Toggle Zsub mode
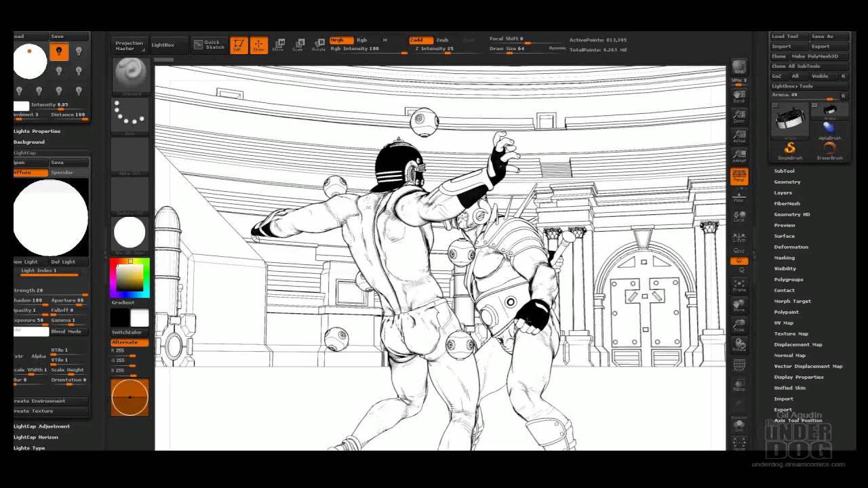Viewport: 868px width, 488px height. pyautogui.click(x=442, y=40)
